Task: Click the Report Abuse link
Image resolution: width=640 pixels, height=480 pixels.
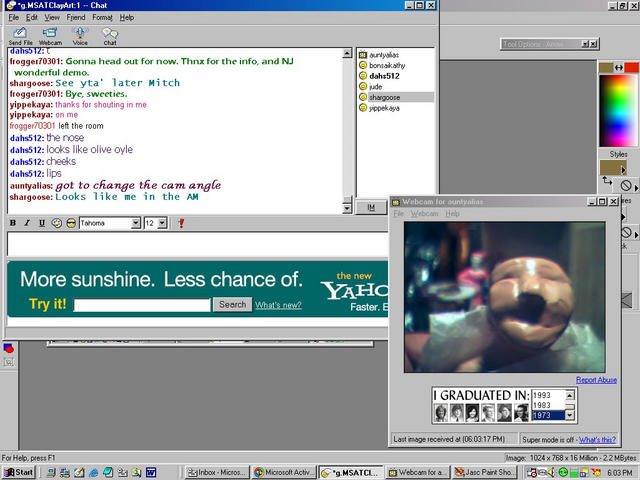Action: click(596, 380)
